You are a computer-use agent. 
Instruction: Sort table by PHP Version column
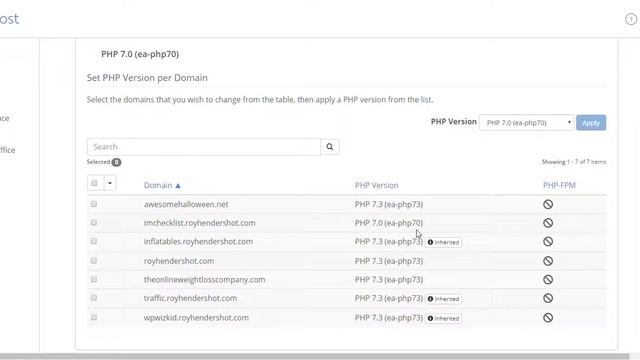click(x=376, y=185)
